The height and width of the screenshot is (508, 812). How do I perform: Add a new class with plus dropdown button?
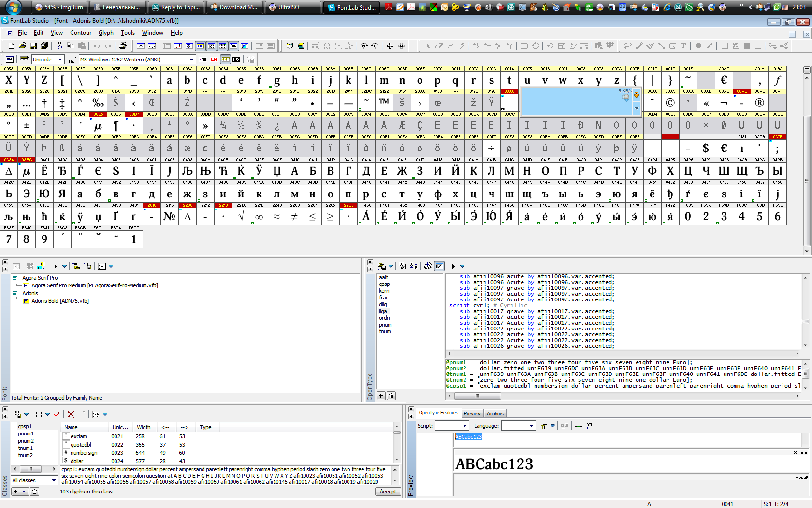coord(19,492)
